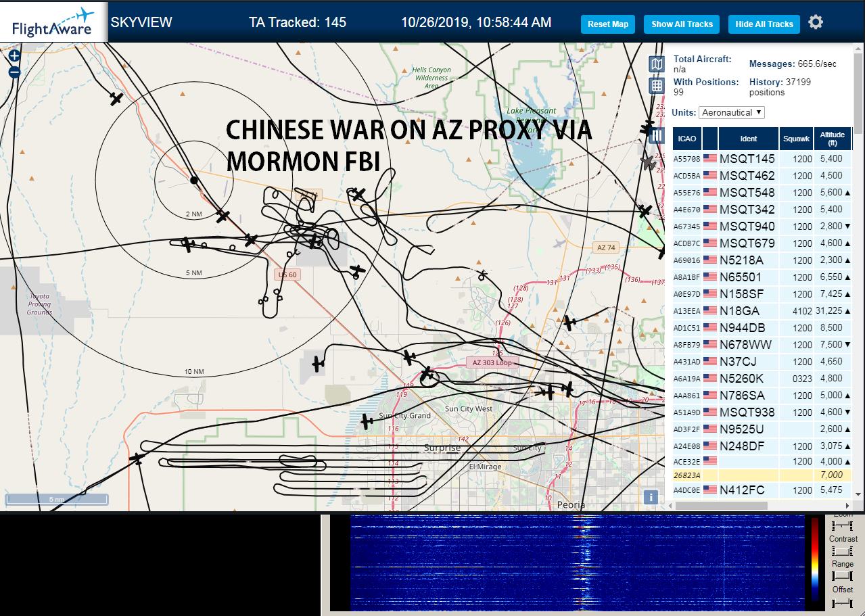865x616 pixels.
Task: Select aircraft row N37CJ
Action: pyautogui.click(x=762, y=362)
